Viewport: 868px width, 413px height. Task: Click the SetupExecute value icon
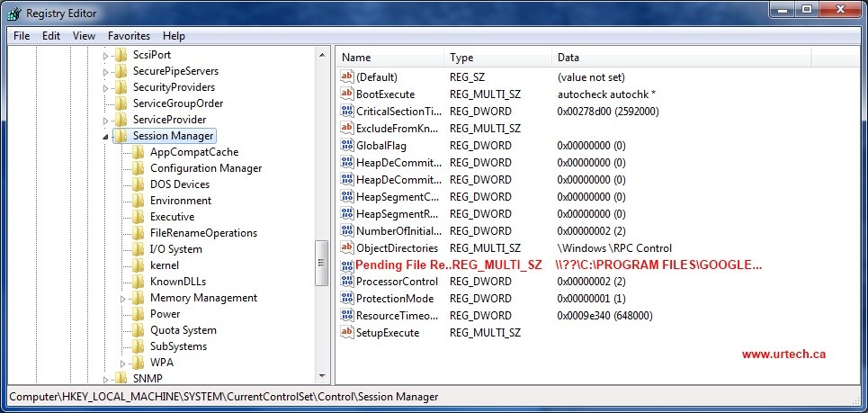click(347, 333)
